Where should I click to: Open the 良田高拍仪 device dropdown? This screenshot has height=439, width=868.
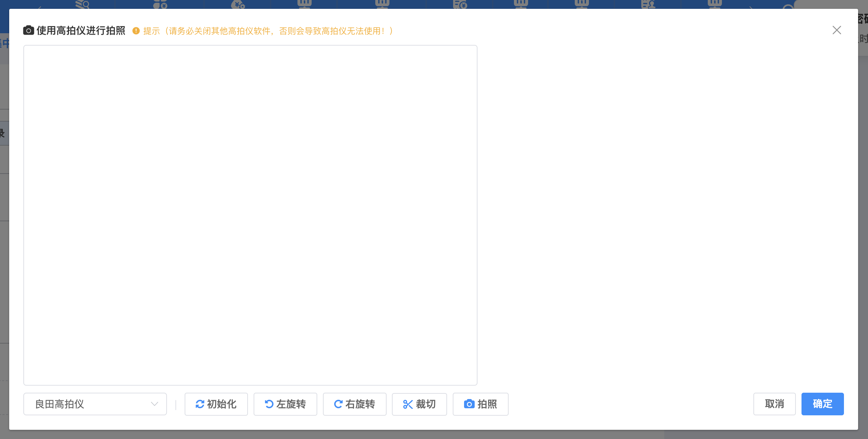coord(95,404)
